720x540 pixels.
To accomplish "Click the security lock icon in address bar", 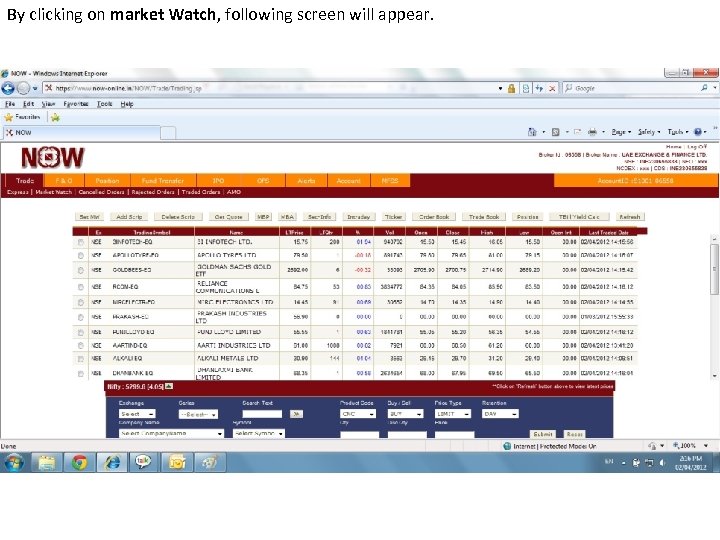I will point(511,88).
